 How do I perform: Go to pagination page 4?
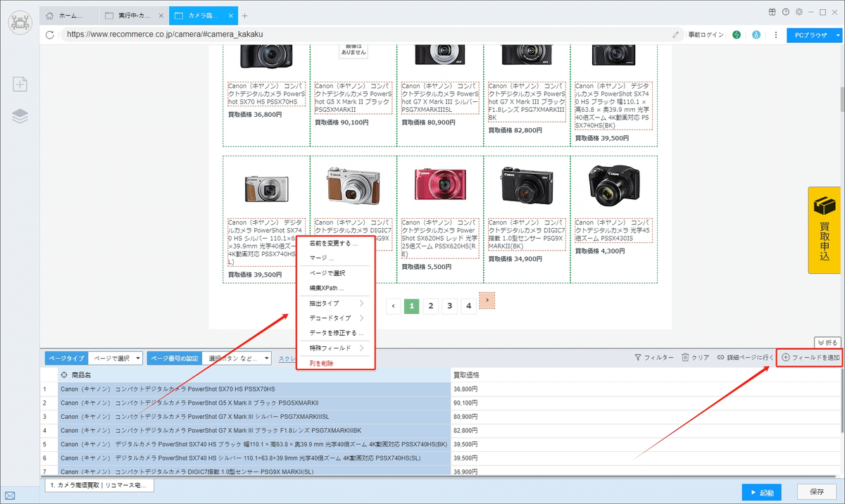[469, 306]
